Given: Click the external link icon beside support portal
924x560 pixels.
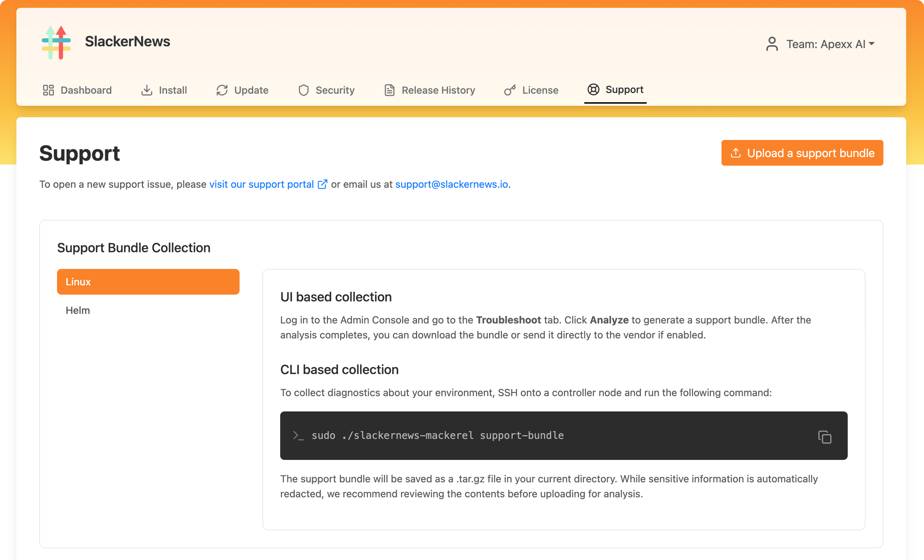Looking at the screenshot, I should pyautogui.click(x=322, y=184).
